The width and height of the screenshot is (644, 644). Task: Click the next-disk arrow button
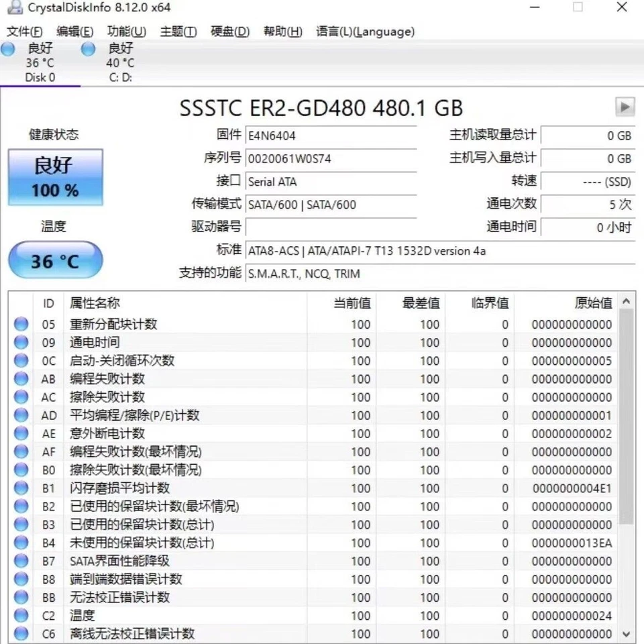(625, 107)
